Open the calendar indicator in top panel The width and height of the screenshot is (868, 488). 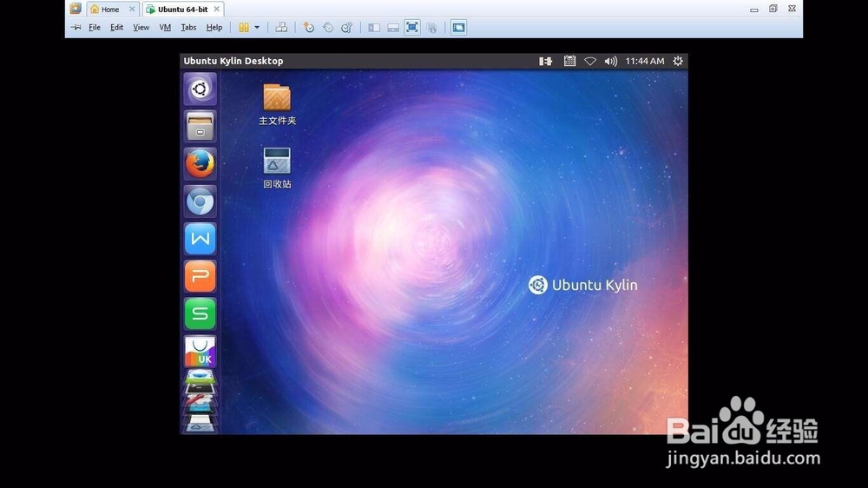569,61
